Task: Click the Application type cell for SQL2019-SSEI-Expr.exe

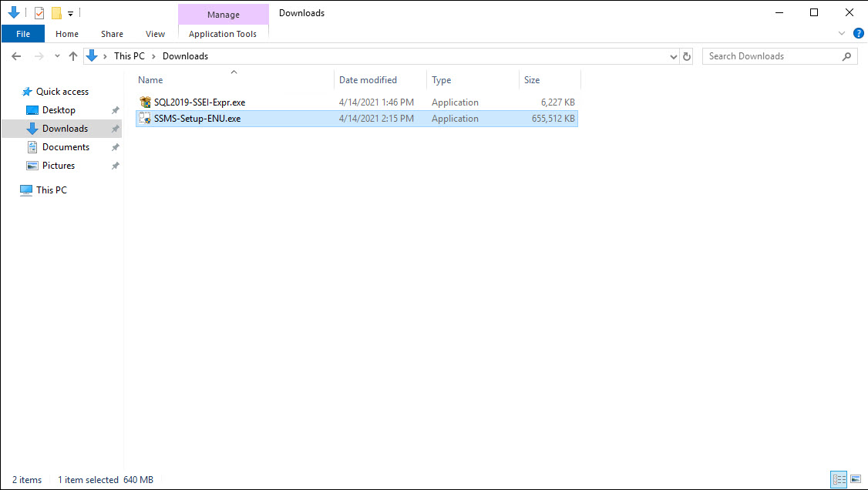Action: coord(455,102)
